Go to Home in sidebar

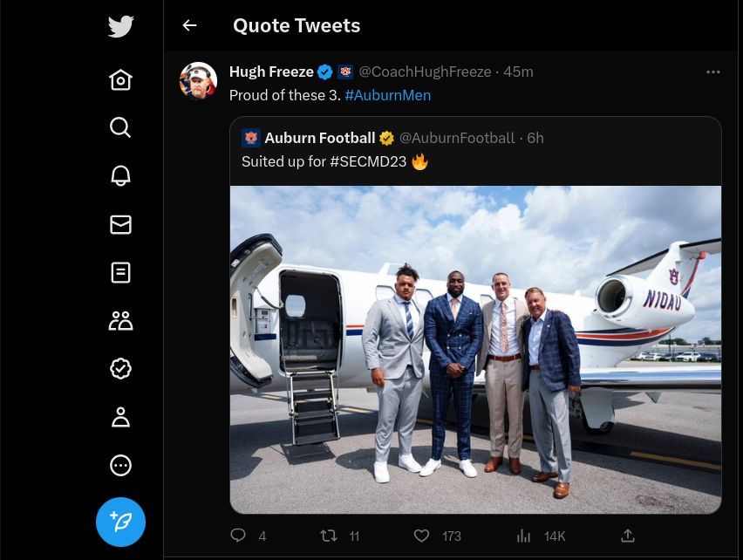pyautogui.click(x=120, y=80)
